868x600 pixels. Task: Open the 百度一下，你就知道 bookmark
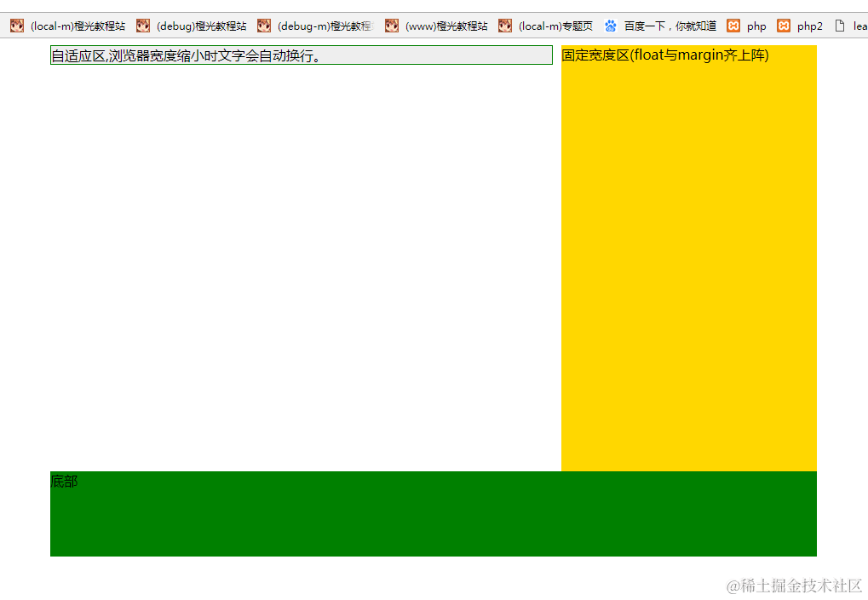660,26
